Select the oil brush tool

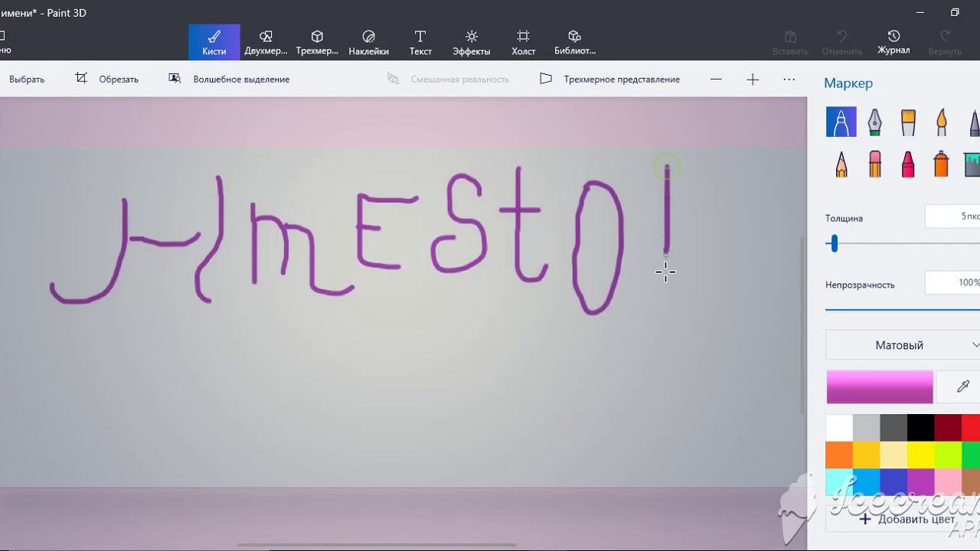point(908,122)
